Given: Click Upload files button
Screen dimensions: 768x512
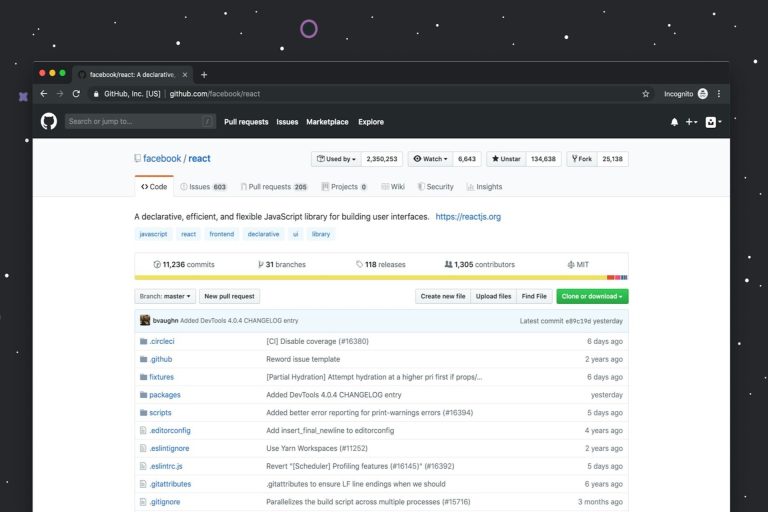Looking at the screenshot, I should coord(493,296).
